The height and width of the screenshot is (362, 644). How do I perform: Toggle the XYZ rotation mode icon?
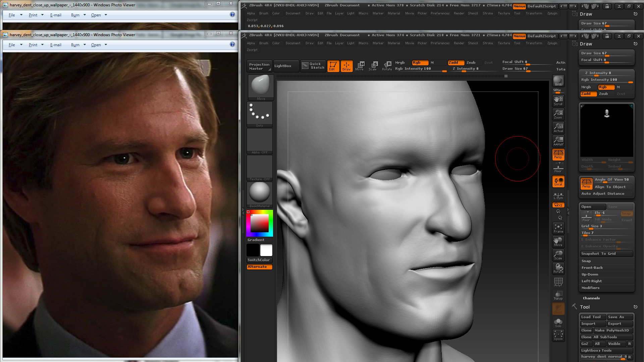pyautogui.click(x=558, y=205)
